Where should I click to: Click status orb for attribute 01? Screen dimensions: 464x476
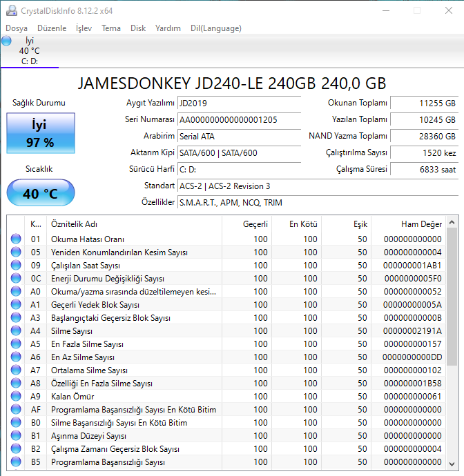16,239
